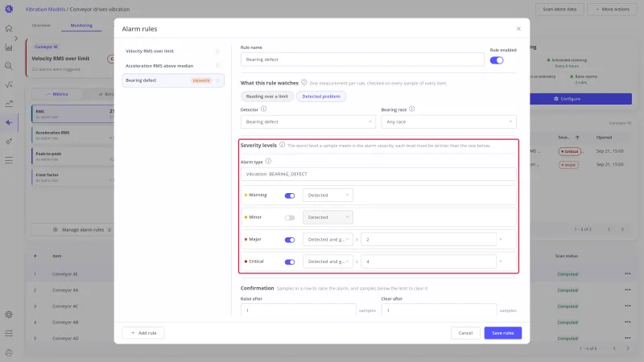
Task: Open the magnifier explore sidebar icon
Action: pos(9,66)
